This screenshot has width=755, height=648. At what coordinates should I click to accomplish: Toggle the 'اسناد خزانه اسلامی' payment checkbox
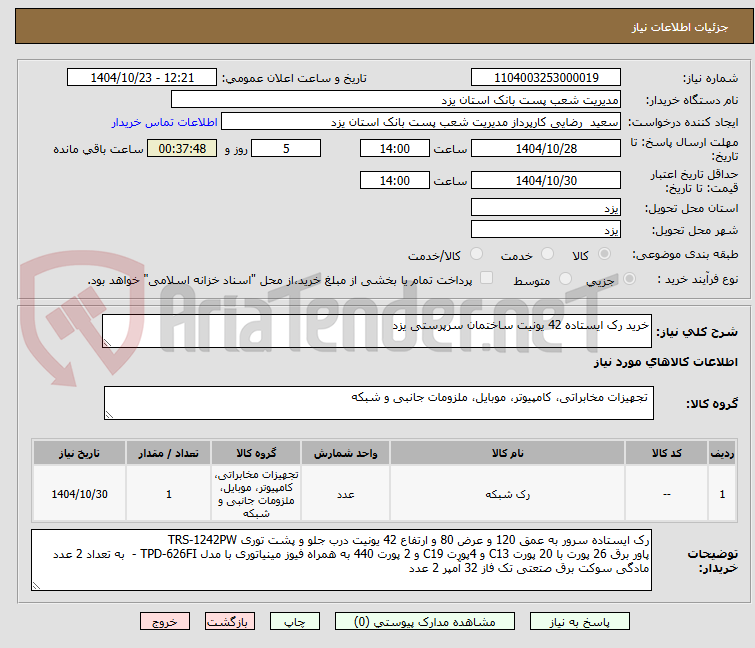click(x=486, y=278)
